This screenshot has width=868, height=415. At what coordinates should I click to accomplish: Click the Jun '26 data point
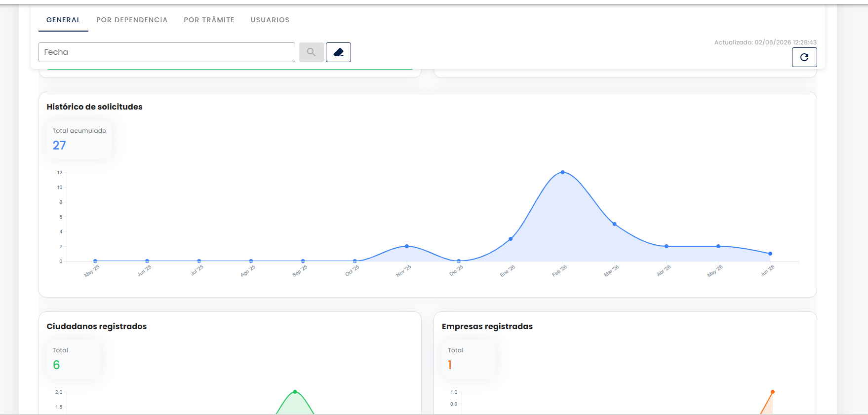770,254
